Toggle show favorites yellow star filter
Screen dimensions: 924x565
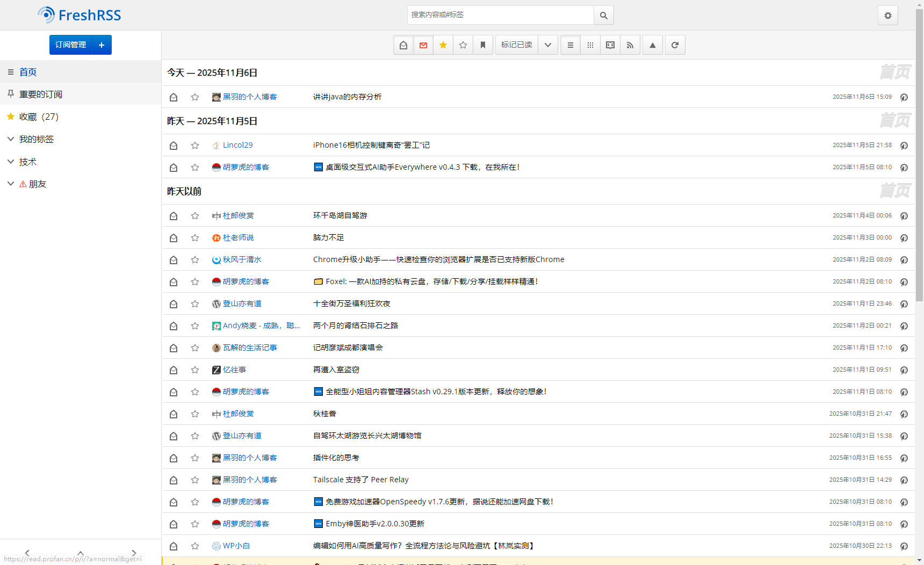click(443, 45)
